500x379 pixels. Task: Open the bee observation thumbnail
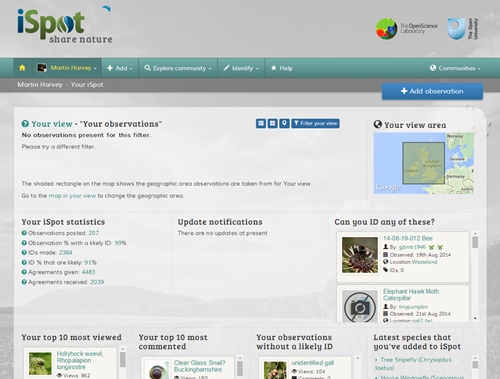point(360,255)
